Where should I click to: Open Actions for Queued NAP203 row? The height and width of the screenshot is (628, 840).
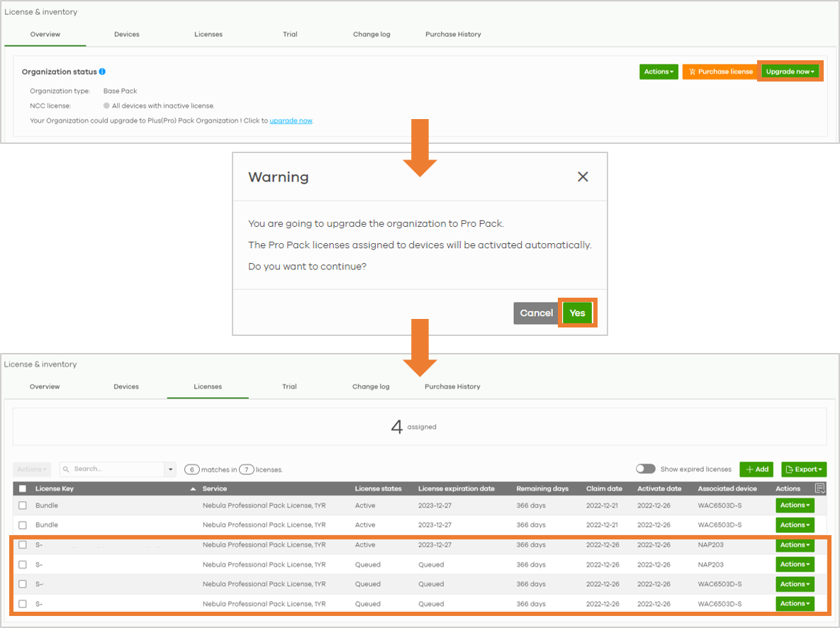point(795,564)
